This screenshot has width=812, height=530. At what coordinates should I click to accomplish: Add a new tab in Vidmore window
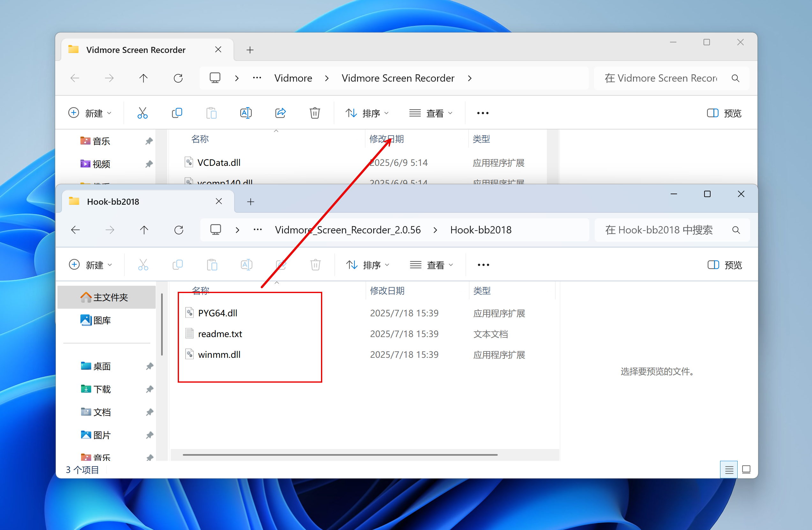coord(250,50)
